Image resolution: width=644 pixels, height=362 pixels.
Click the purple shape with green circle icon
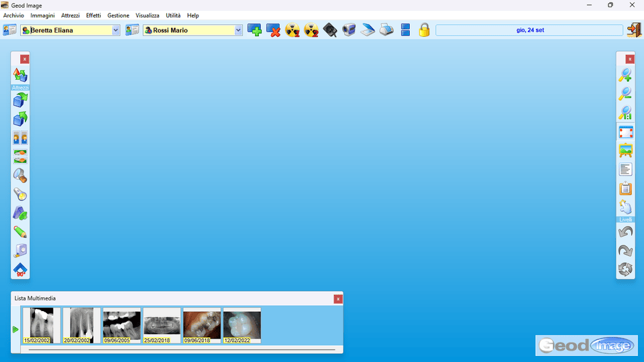coord(20,213)
